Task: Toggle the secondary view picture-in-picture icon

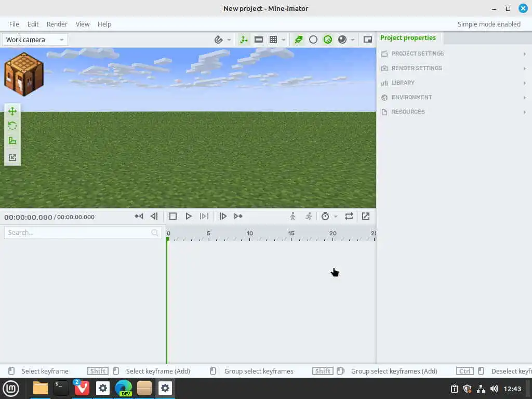Action: [x=368, y=39]
